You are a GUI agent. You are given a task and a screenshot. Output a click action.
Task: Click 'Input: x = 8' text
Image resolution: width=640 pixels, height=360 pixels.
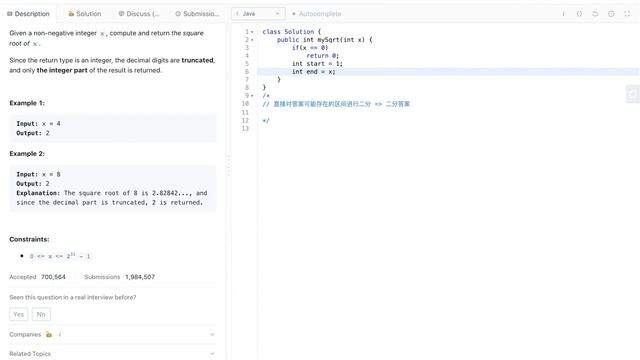coord(38,174)
